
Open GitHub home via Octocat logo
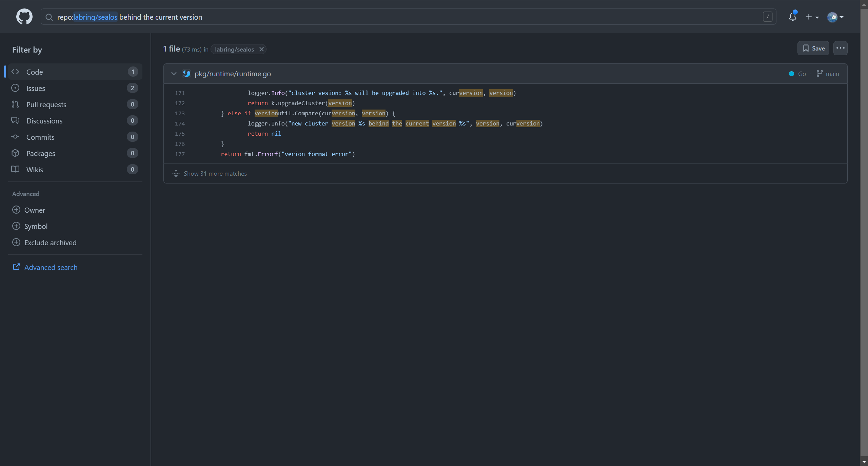point(24,17)
